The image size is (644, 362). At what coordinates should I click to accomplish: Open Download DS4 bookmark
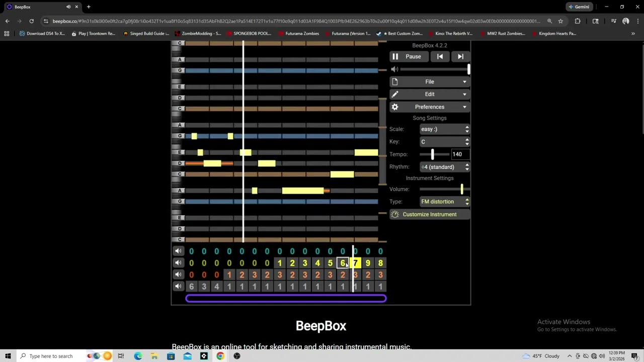tap(42, 34)
